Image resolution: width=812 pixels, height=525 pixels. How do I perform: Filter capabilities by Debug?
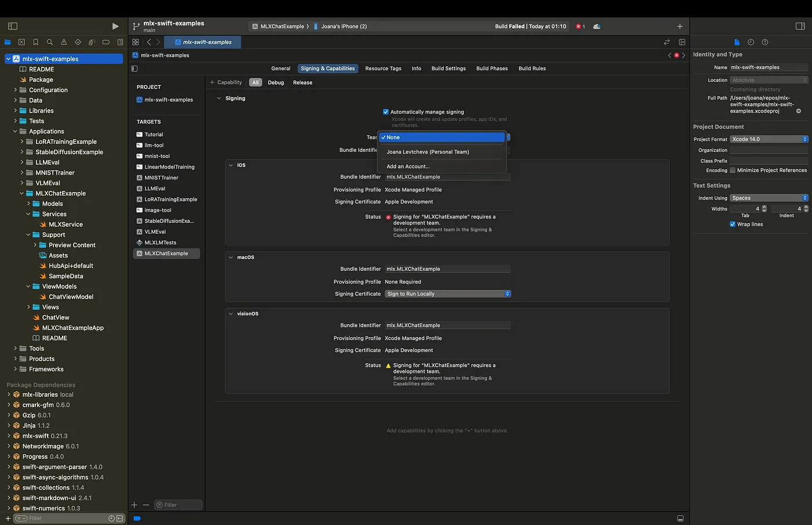click(x=275, y=82)
